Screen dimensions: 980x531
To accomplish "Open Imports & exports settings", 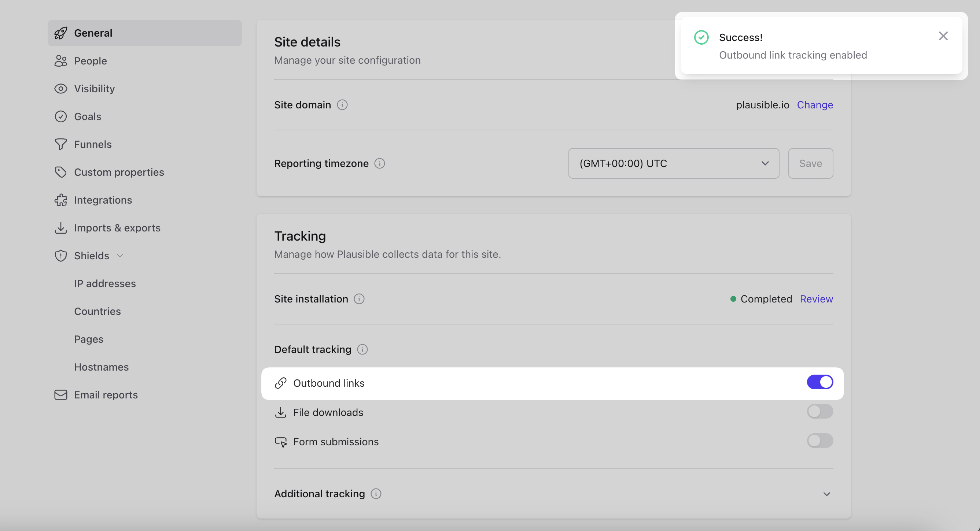I will (x=117, y=228).
